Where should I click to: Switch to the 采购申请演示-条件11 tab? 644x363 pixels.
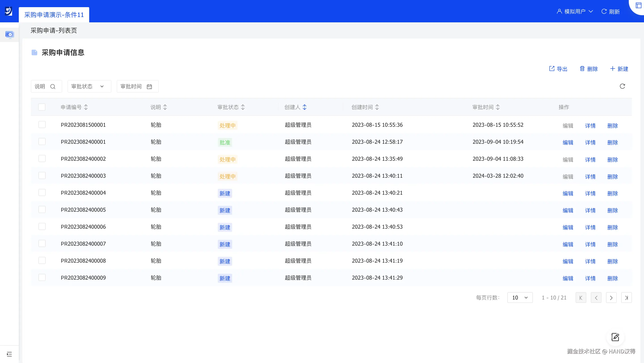coord(54,15)
